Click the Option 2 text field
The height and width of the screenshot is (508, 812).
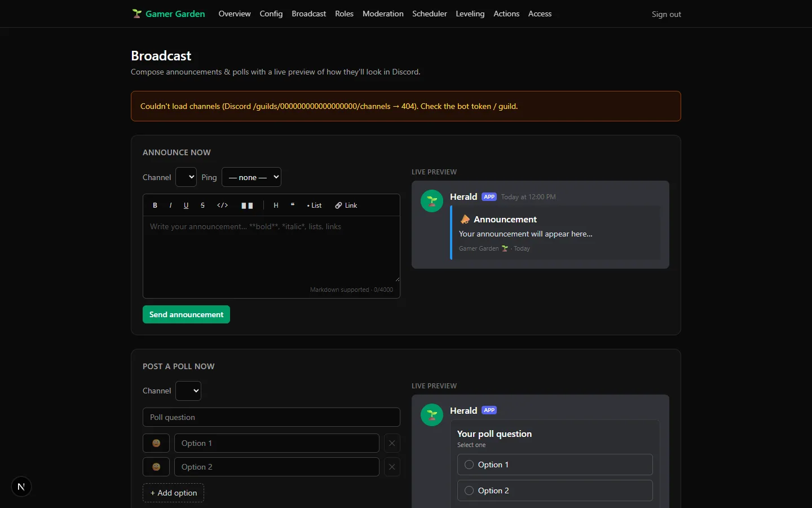277,467
